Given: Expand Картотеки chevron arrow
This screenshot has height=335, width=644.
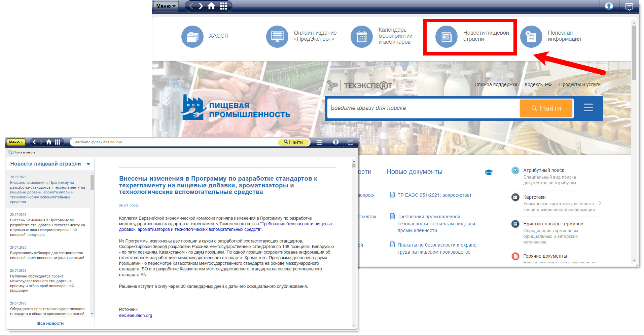Looking at the screenshot, I should 600,203.
